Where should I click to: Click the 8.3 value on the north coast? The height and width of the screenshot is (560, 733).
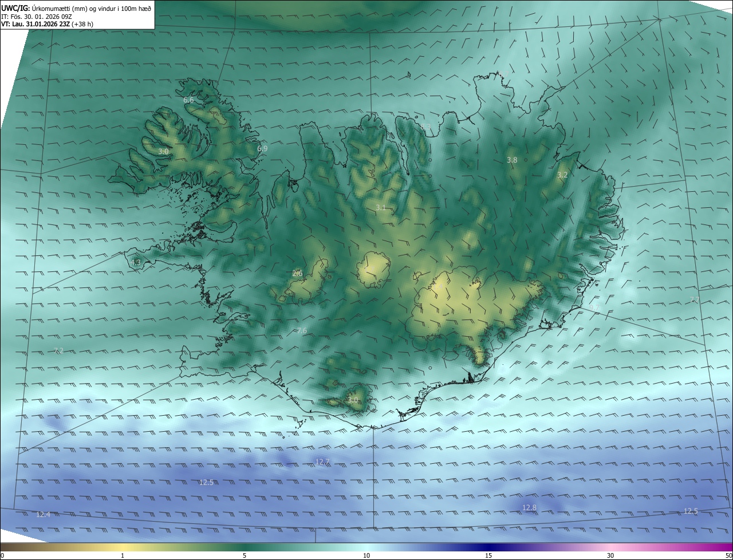pyautogui.click(x=425, y=127)
